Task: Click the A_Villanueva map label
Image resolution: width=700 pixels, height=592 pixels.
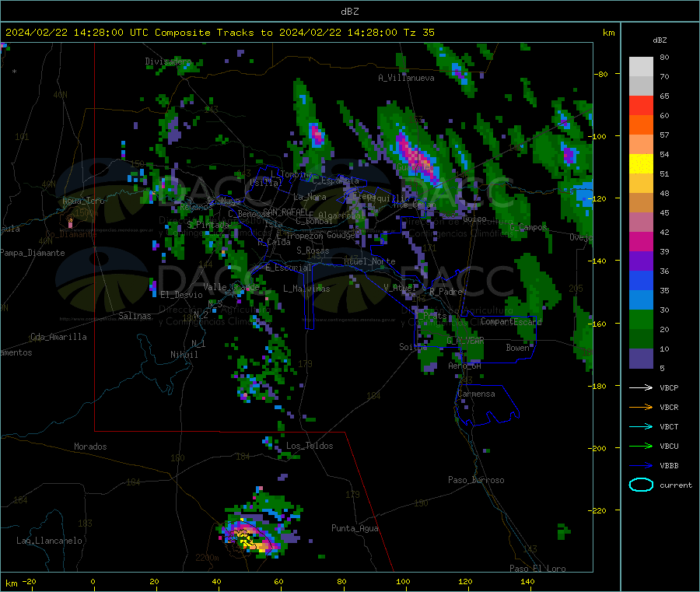Action: [x=406, y=78]
